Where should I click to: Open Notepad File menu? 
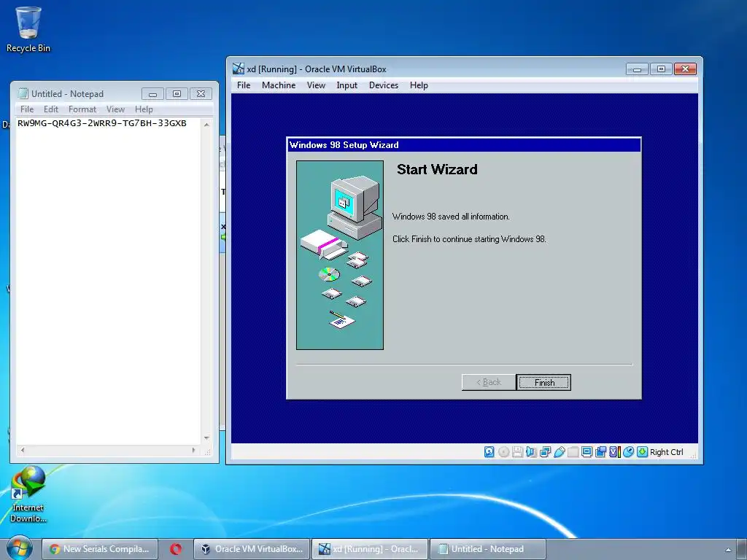(x=27, y=109)
